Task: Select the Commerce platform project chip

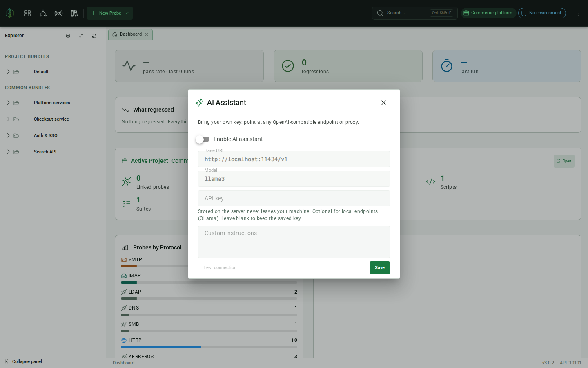Action: [x=488, y=13]
